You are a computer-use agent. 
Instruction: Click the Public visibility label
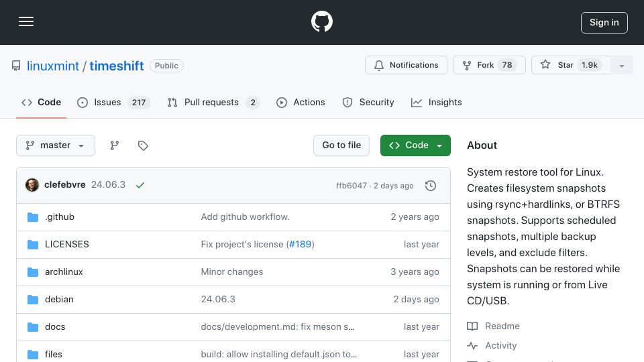pyautogui.click(x=166, y=66)
